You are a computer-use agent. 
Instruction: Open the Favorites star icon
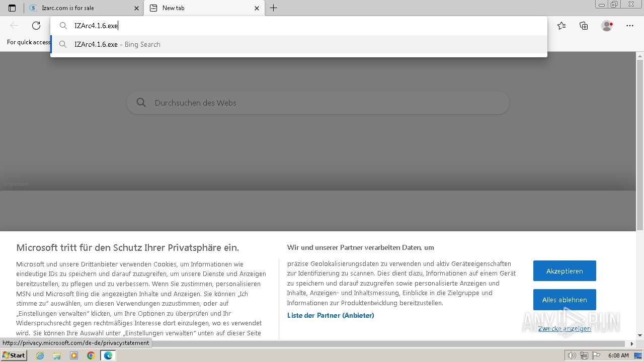pyautogui.click(x=561, y=26)
